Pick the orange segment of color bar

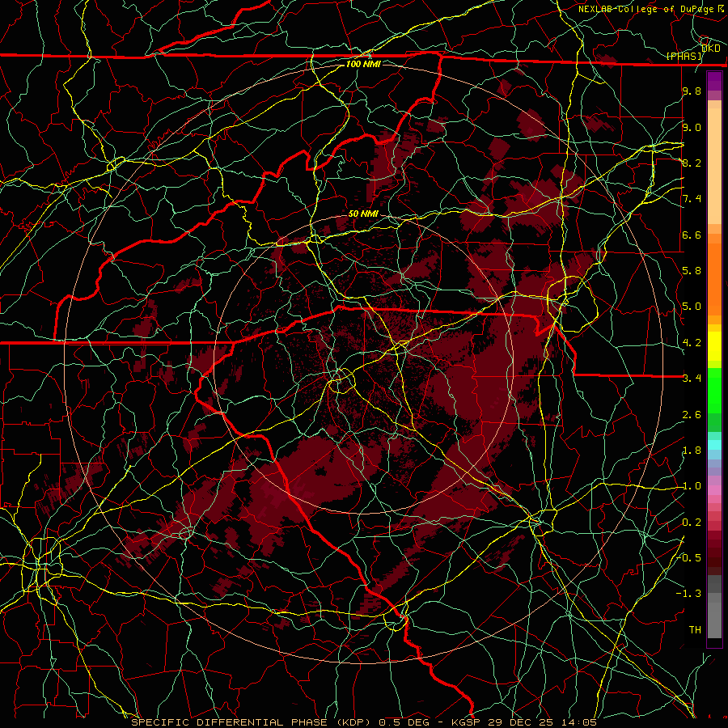coord(714,280)
